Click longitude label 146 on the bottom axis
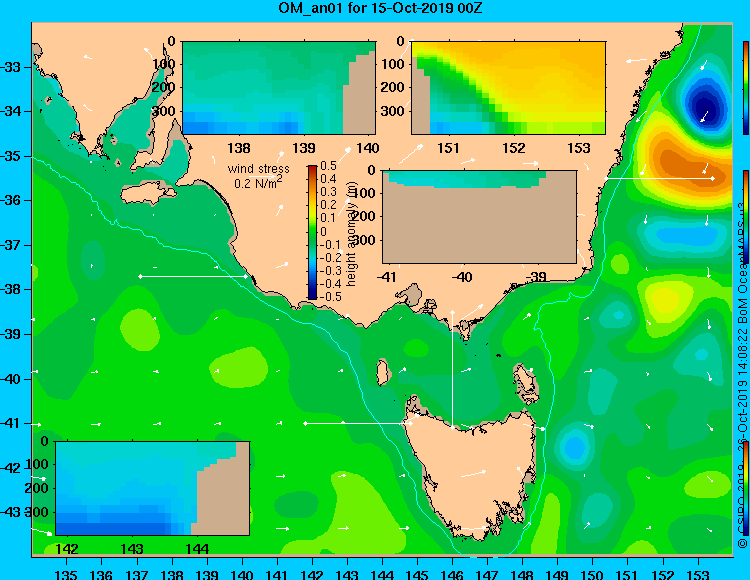Image resolution: width=750 pixels, height=580 pixels. 452,574
